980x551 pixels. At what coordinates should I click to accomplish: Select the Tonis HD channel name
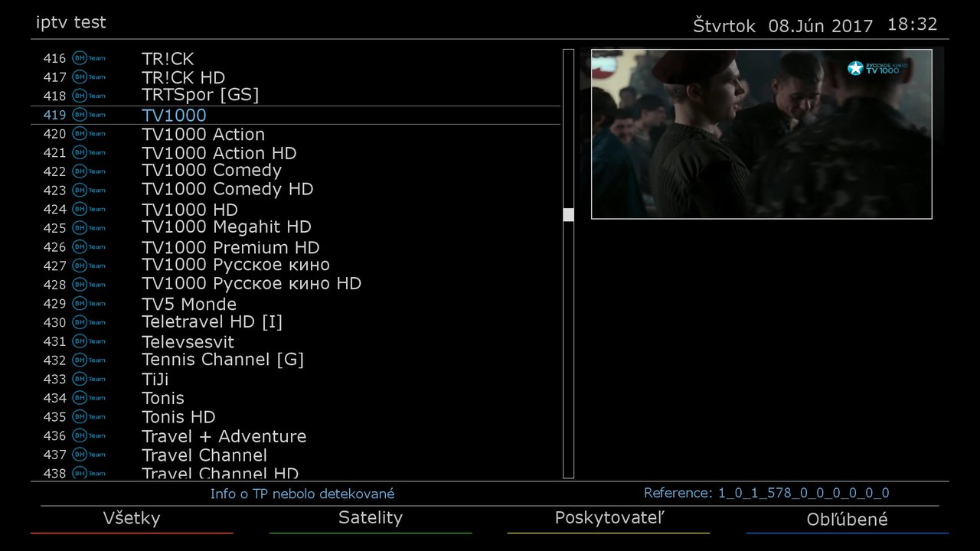click(178, 418)
